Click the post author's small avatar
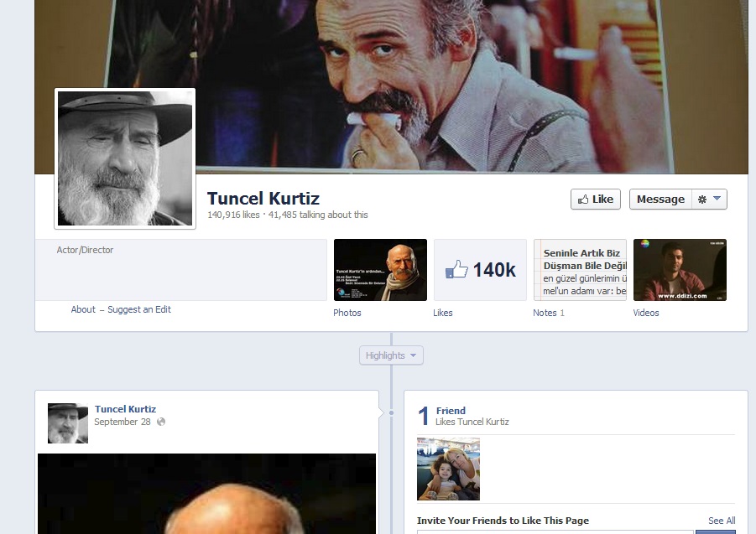The height and width of the screenshot is (534, 756). [x=68, y=423]
